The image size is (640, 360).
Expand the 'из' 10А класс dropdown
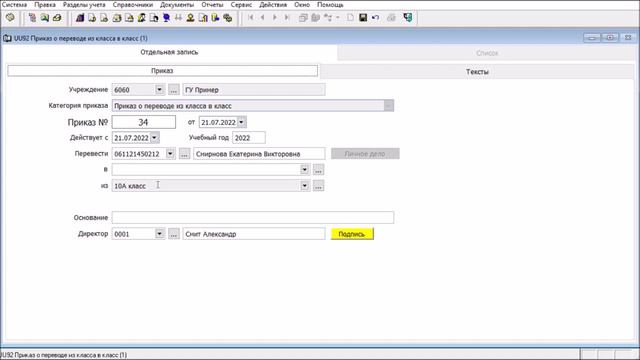304,186
